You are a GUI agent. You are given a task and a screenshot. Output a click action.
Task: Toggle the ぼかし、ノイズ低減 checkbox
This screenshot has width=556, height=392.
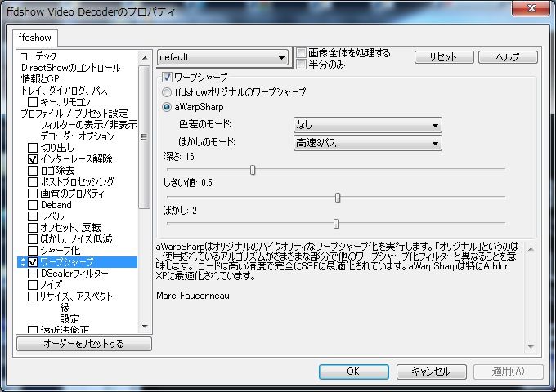pyautogui.click(x=33, y=239)
